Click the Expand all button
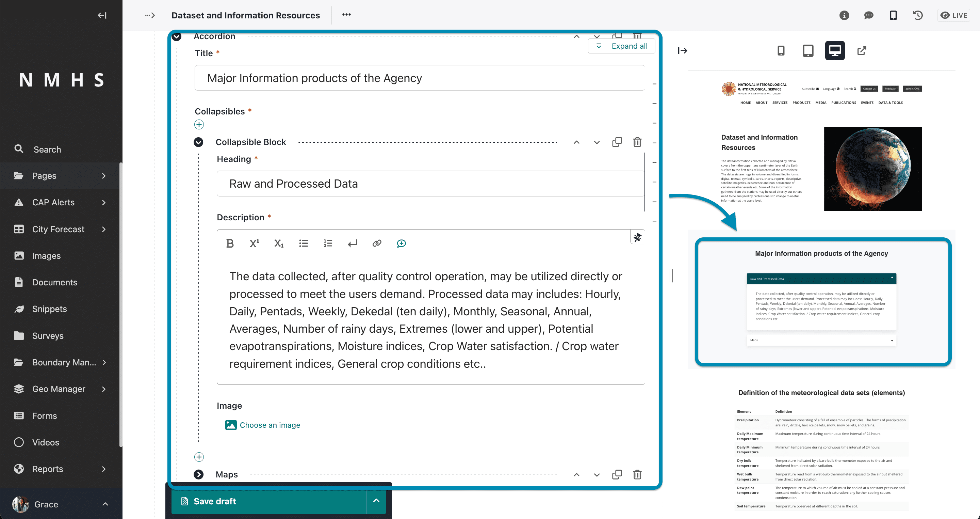 coord(621,46)
